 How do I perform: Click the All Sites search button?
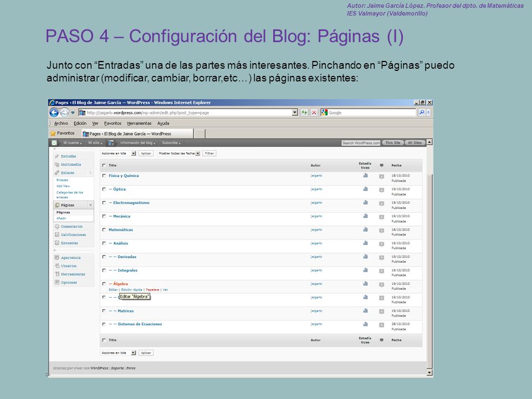(415, 143)
